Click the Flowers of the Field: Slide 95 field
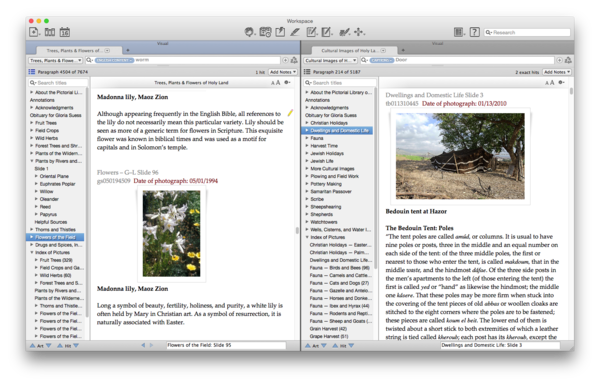Image resolution: width=600 pixels, height=386 pixels. click(226, 345)
